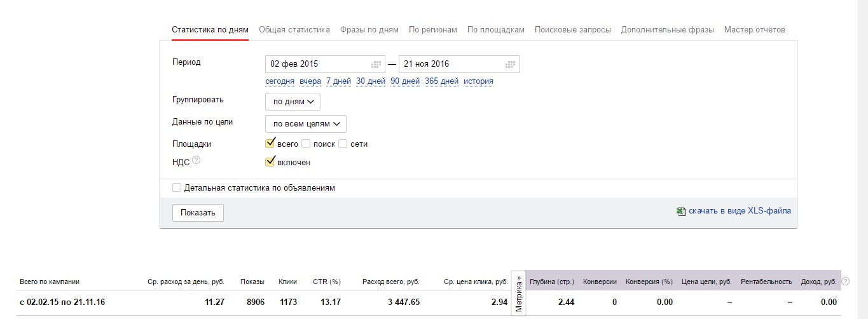Enable the поиск checkbox
The width and height of the screenshot is (868, 319).
click(x=306, y=144)
